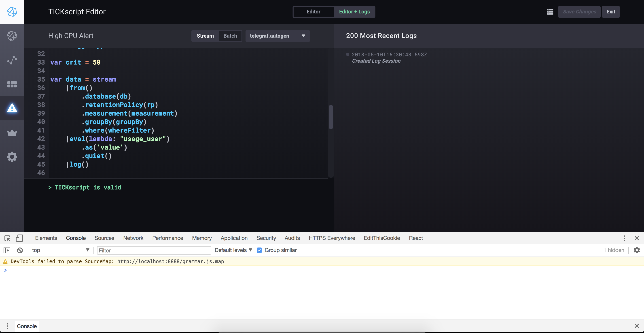Exit the TICKscript Editor
This screenshot has height=333, width=644.
611,12
